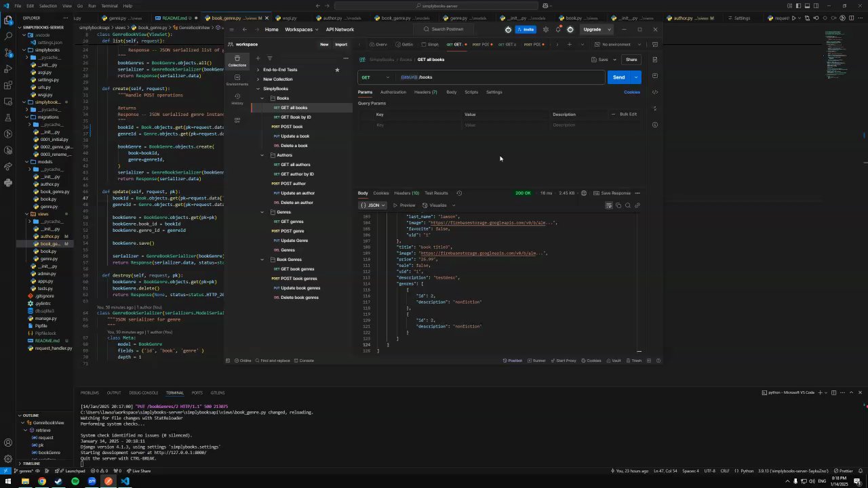Collapse the Book Genres folder

[262, 260]
